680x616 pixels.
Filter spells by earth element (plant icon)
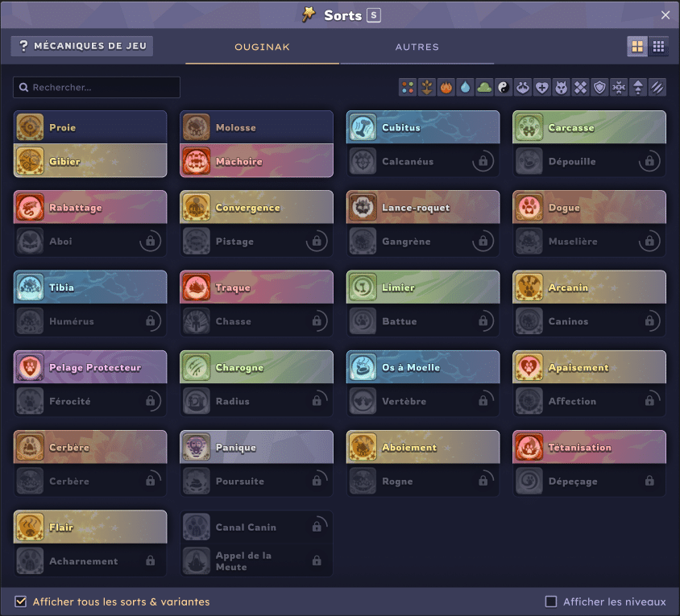(427, 88)
